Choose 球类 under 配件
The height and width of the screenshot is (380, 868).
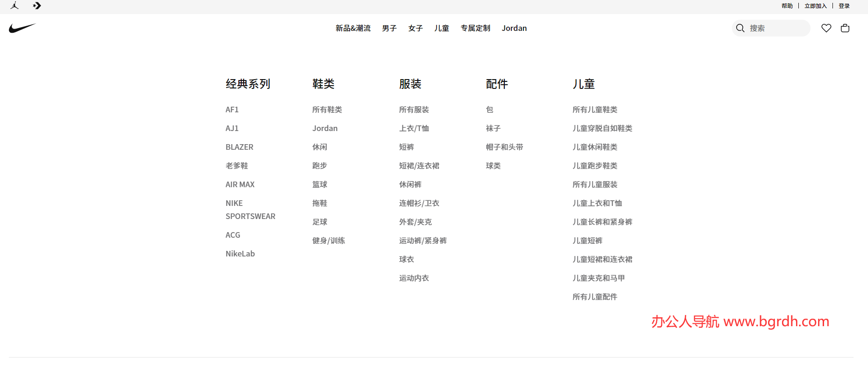(x=493, y=166)
